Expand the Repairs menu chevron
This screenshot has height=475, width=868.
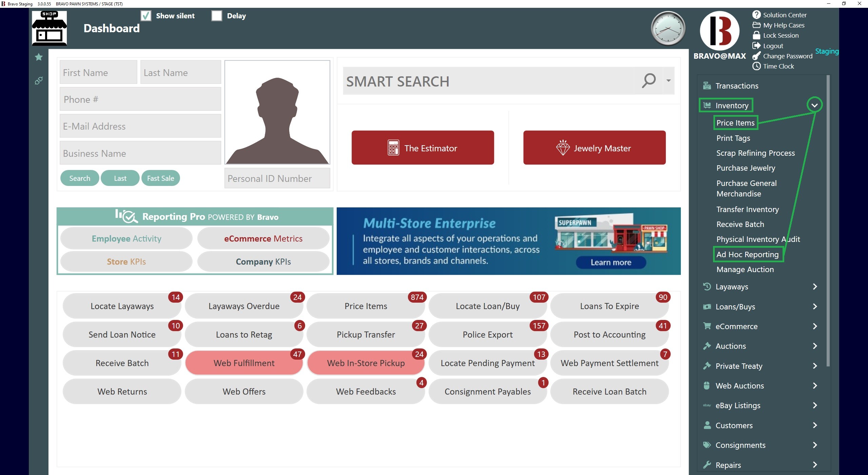(x=815, y=465)
